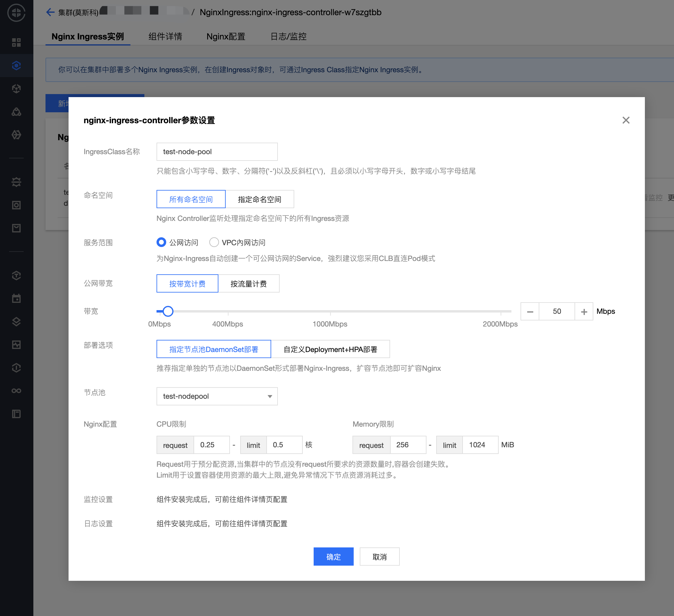Open the 日志/监控 tab
Viewport: 674px width, 616px height.
pos(288,36)
